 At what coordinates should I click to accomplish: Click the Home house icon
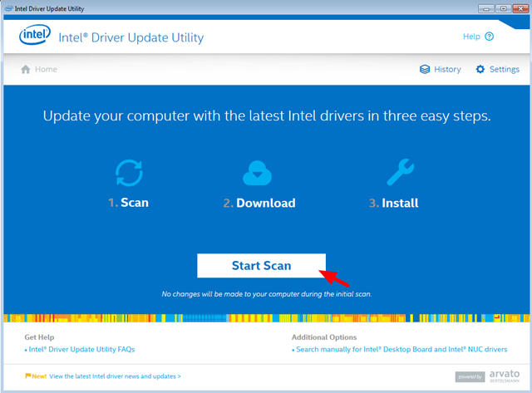click(x=25, y=69)
